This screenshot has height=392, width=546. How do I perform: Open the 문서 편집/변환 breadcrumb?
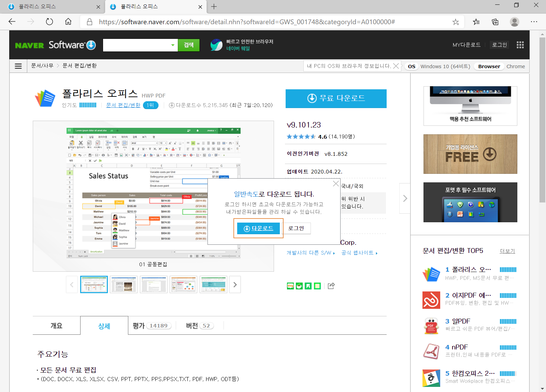coord(80,66)
